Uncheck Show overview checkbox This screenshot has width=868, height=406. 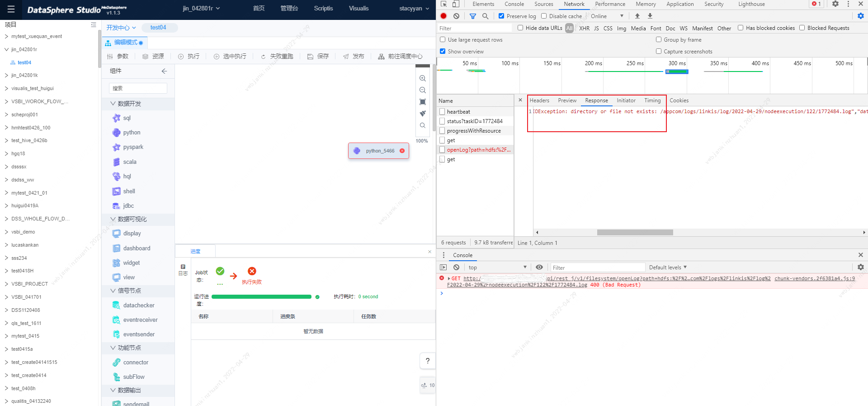[443, 51]
